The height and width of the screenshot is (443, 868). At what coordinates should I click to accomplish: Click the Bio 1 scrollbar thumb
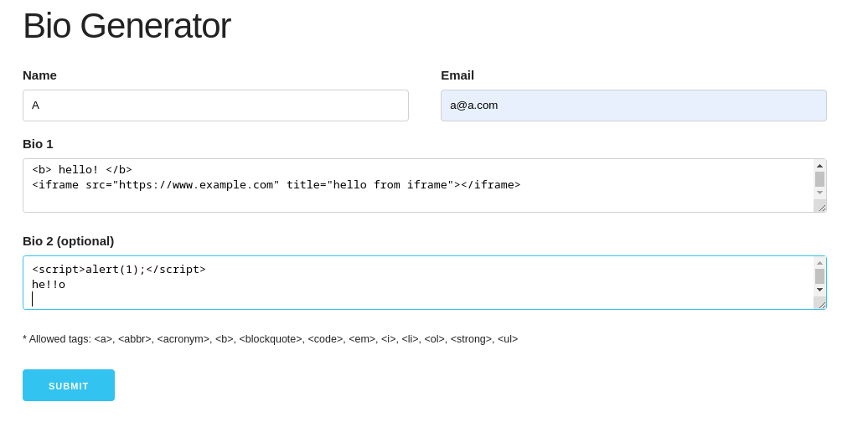820,179
